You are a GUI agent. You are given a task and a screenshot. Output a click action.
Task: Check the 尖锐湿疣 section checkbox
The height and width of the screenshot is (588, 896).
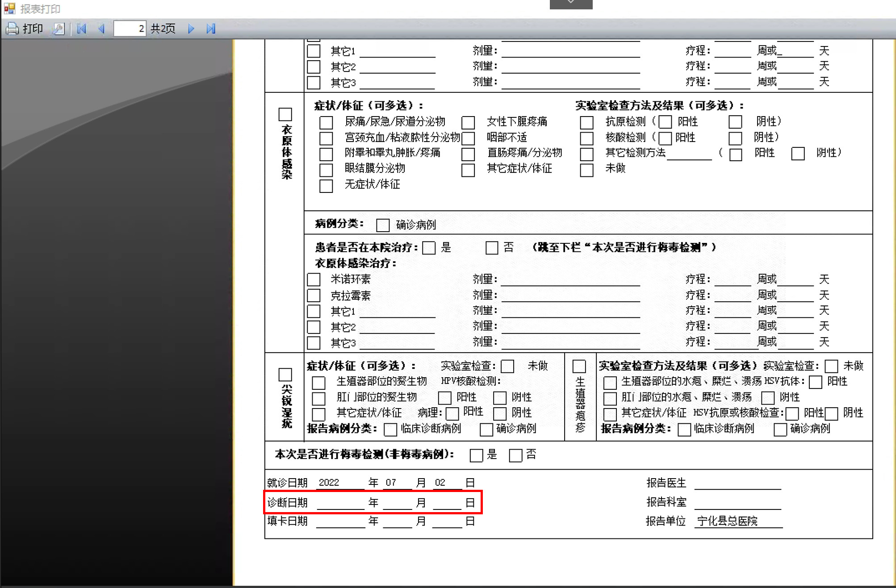pyautogui.click(x=285, y=374)
